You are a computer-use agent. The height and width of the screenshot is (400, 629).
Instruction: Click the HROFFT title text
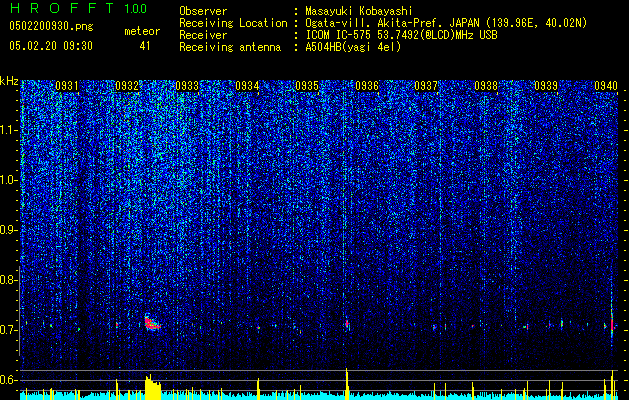point(62,8)
